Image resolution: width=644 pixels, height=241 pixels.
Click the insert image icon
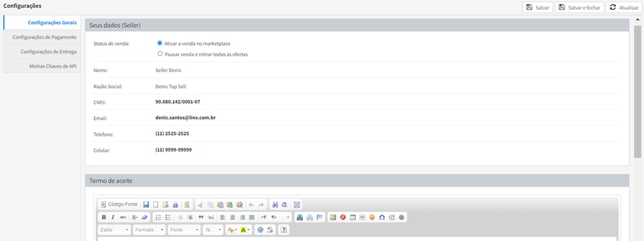click(x=333, y=217)
